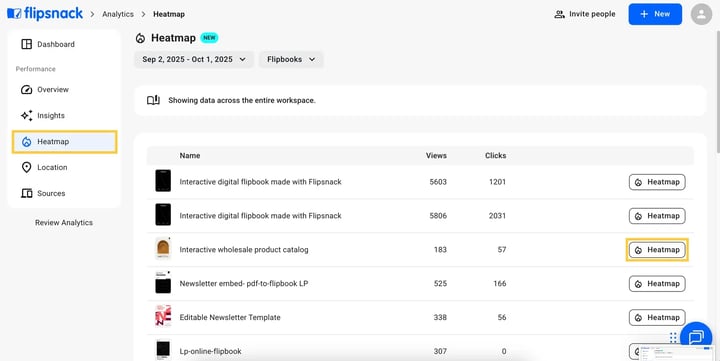Click thumbnail of flipbook with 2031 clicks
The width and height of the screenshot is (720, 361).
point(163,214)
